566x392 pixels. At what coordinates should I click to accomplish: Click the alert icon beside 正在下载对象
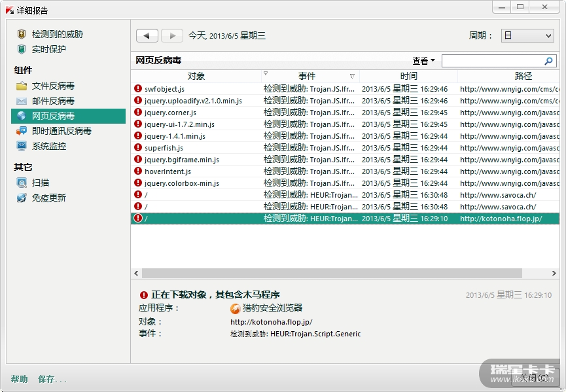click(x=144, y=295)
